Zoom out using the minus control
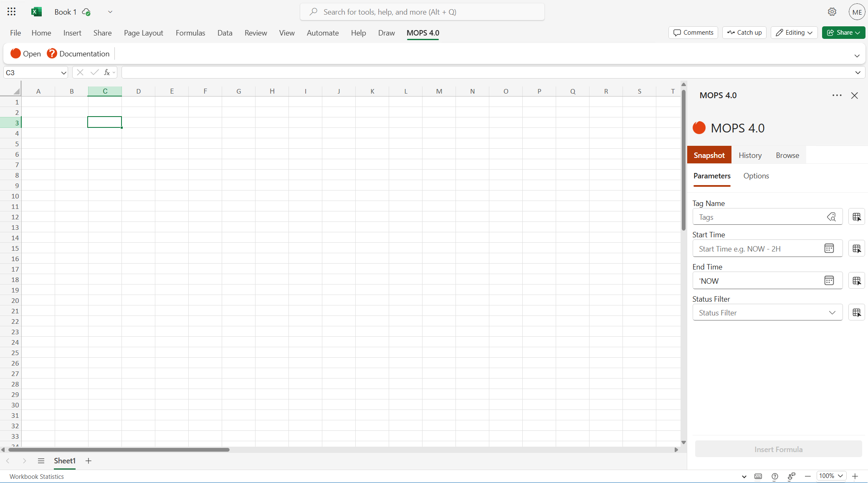This screenshot has width=868, height=483. [808, 476]
